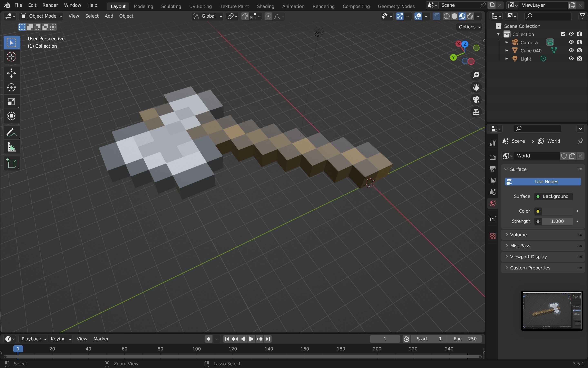Switch to Modeling workspace tab
588x368 pixels.
(143, 6)
